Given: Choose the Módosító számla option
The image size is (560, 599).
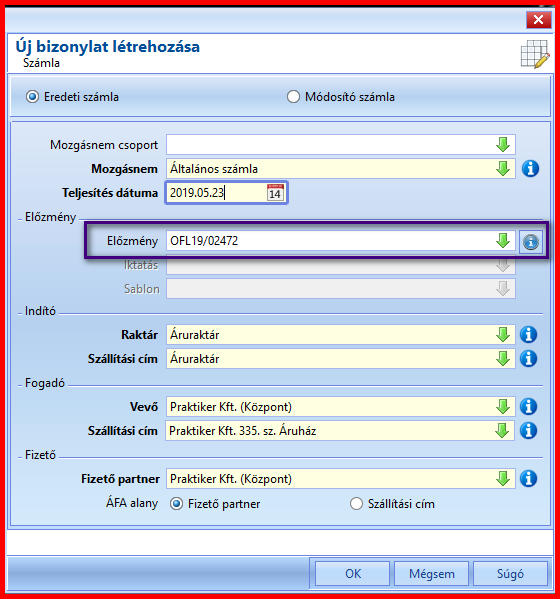Looking at the screenshot, I should click(x=293, y=97).
